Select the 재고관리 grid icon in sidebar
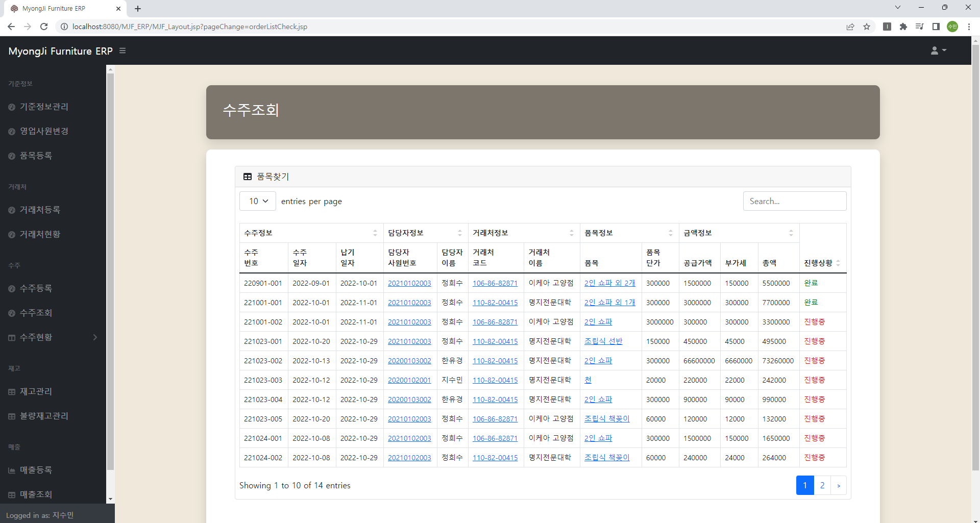980x523 pixels. pyautogui.click(x=11, y=391)
